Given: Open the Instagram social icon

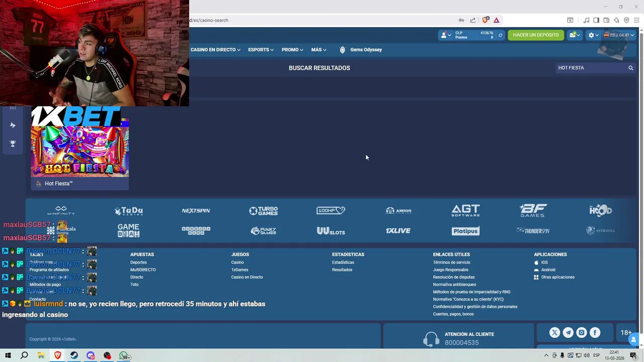Looking at the screenshot, I should click(x=582, y=332).
